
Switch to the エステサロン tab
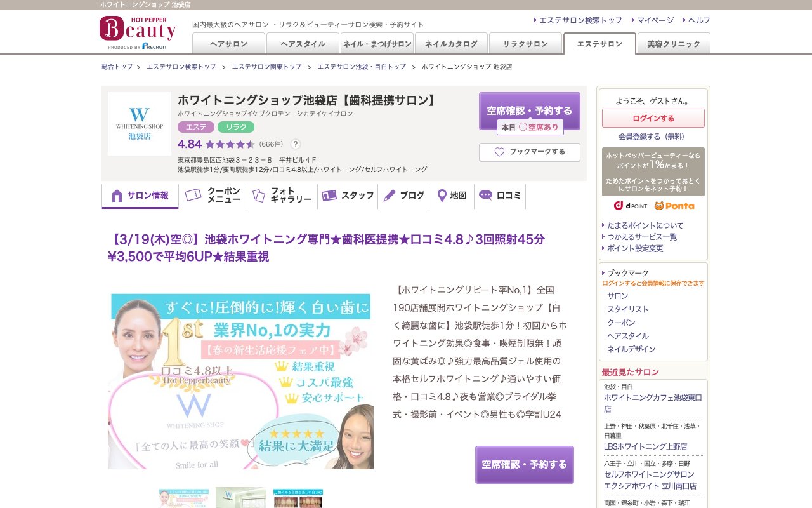click(x=599, y=44)
